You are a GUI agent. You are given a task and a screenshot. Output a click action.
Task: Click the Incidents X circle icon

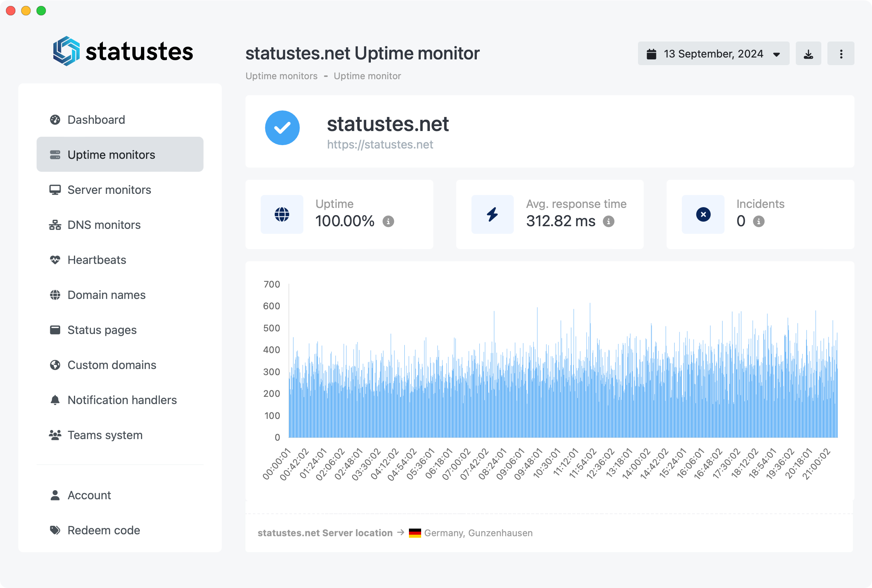(x=703, y=214)
